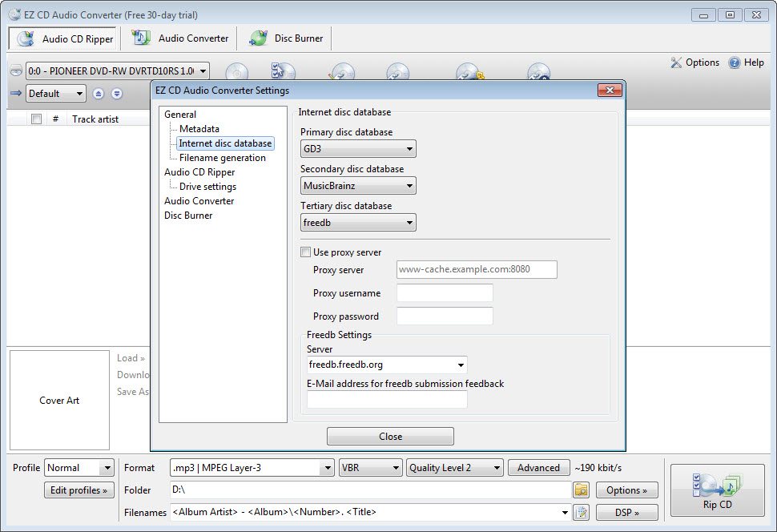Click the # column header
Screen dimensions: 777x532
point(55,119)
